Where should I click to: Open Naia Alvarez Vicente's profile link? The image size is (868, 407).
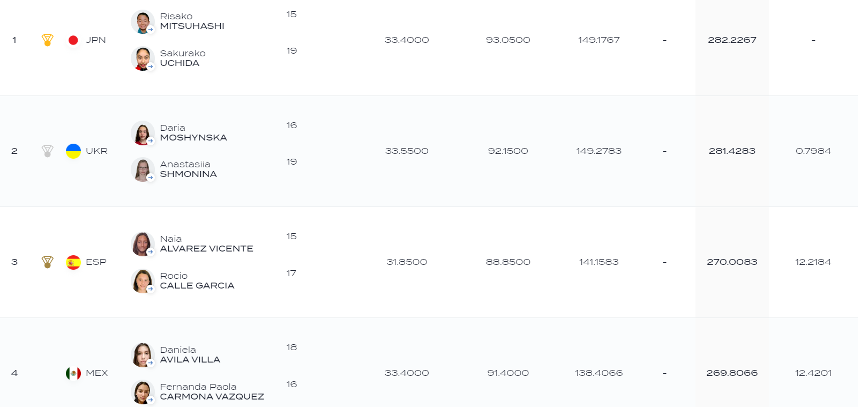tap(207, 244)
